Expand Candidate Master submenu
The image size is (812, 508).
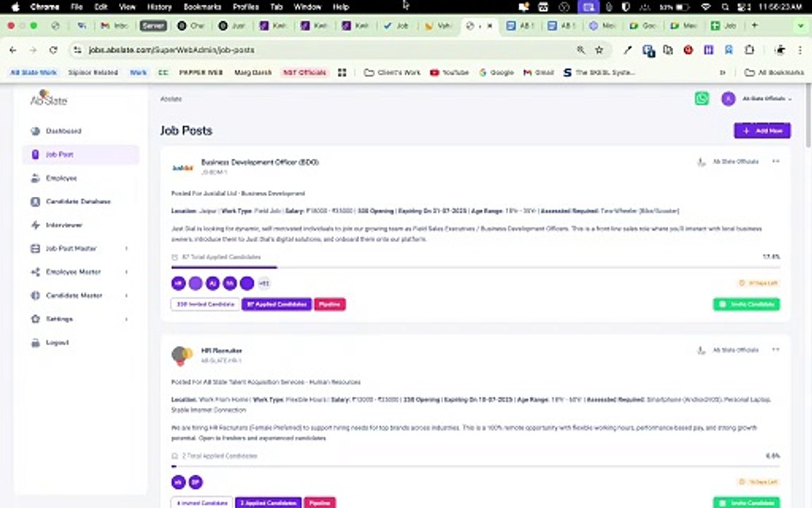click(80, 296)
